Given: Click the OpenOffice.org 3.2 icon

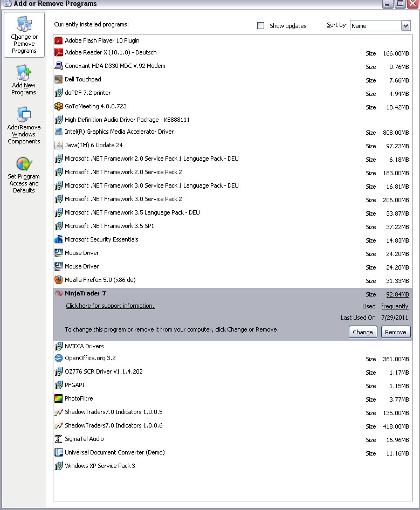Looking at the screenshot, I should [x=59, y=358].
